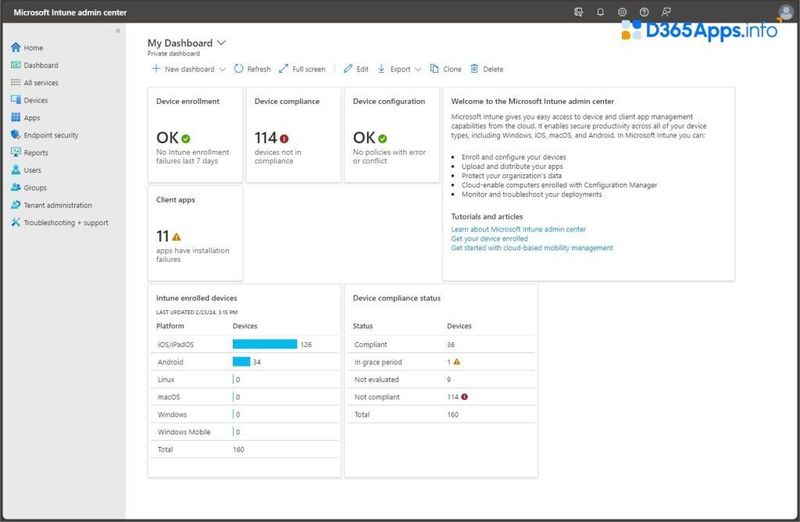Open the user account avatar
800x522 pixels.
click(785, 12)
